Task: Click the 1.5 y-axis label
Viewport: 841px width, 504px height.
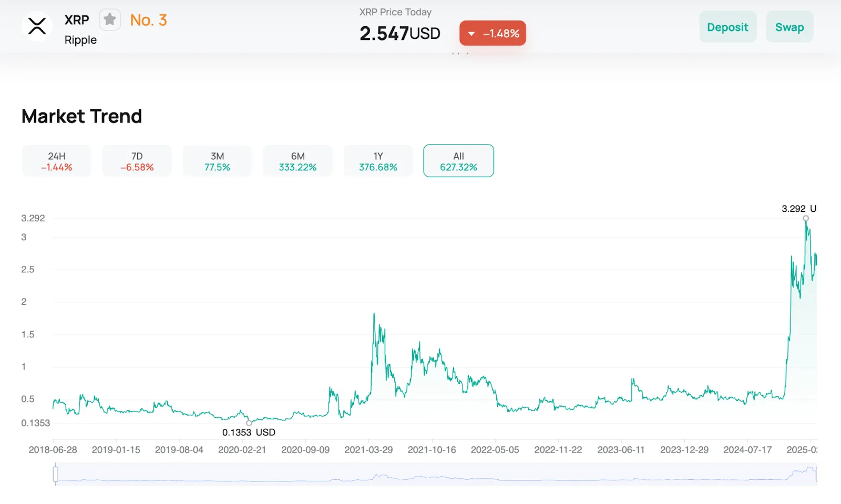Action: point(27,334)
